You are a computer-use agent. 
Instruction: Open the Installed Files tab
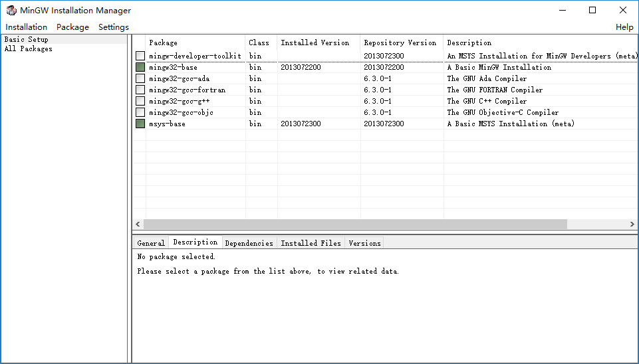[x=311, y=243]
